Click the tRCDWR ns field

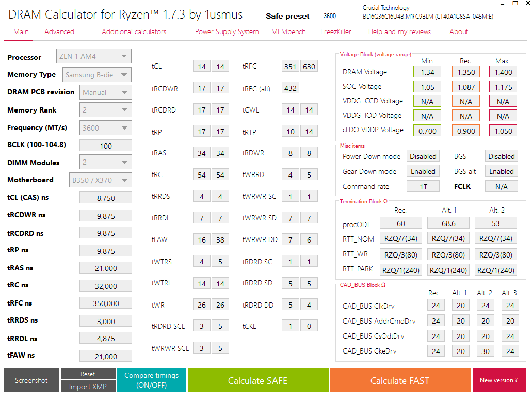coord(106,216)
